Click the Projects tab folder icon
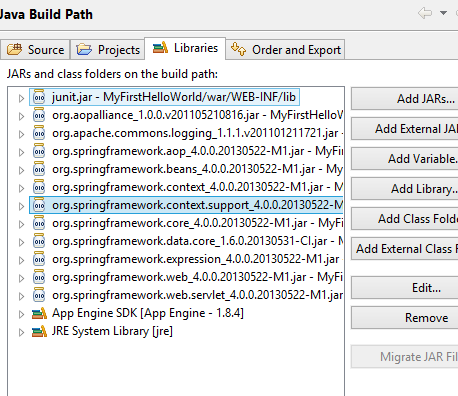Viewport: 458px width, 396px height. (x=84, y=50)
